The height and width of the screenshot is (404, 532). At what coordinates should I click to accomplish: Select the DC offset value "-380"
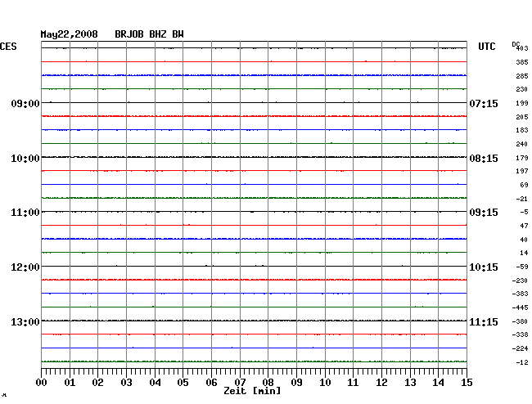(520, 321)
